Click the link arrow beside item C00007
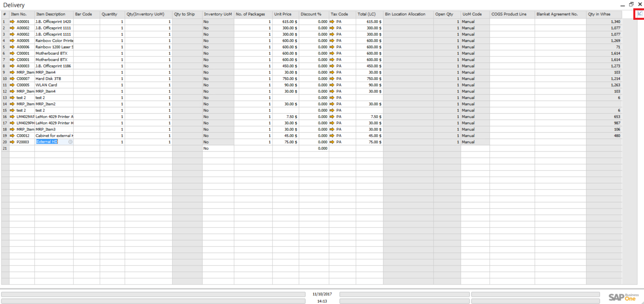This screenshot has height=304, width=644. point(12,79)
